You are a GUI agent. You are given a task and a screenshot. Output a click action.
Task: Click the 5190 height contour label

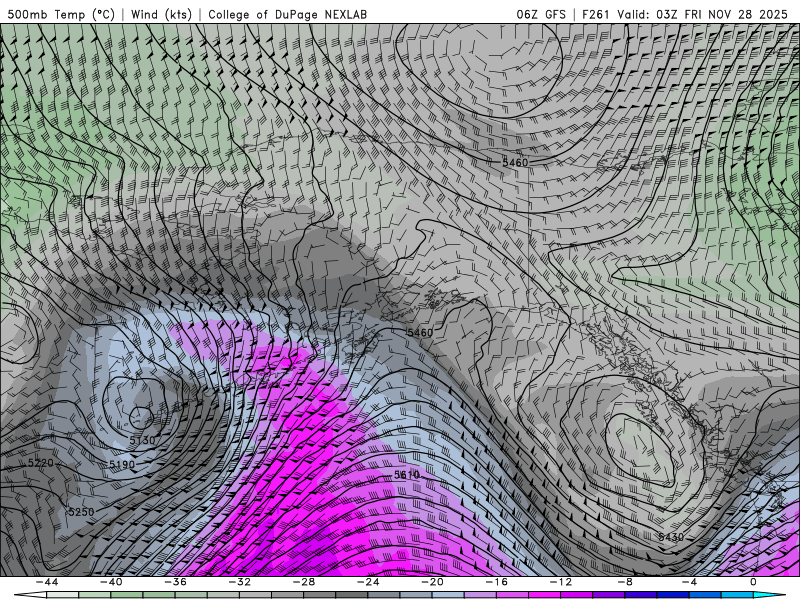click(x=122, y=464)
